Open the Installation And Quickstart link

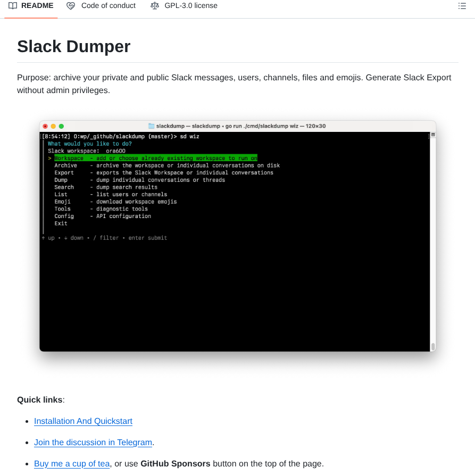[x=83, y=421]
